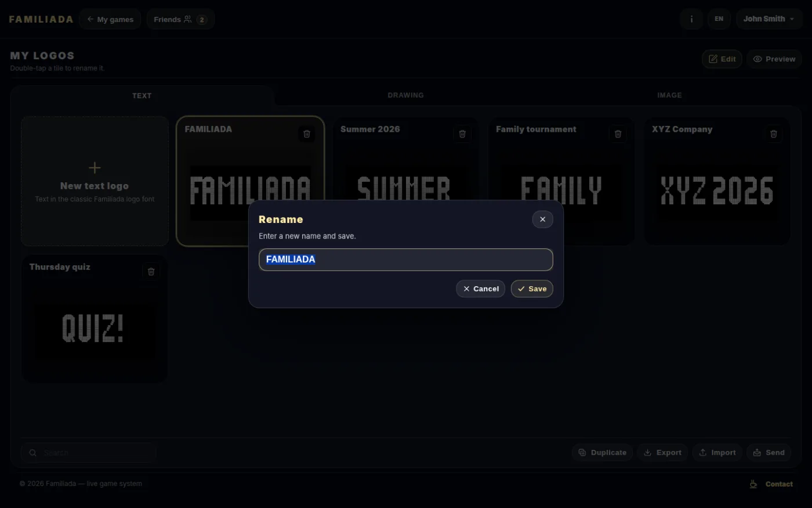Open the Edit logo button

click(x=722, y=59)
